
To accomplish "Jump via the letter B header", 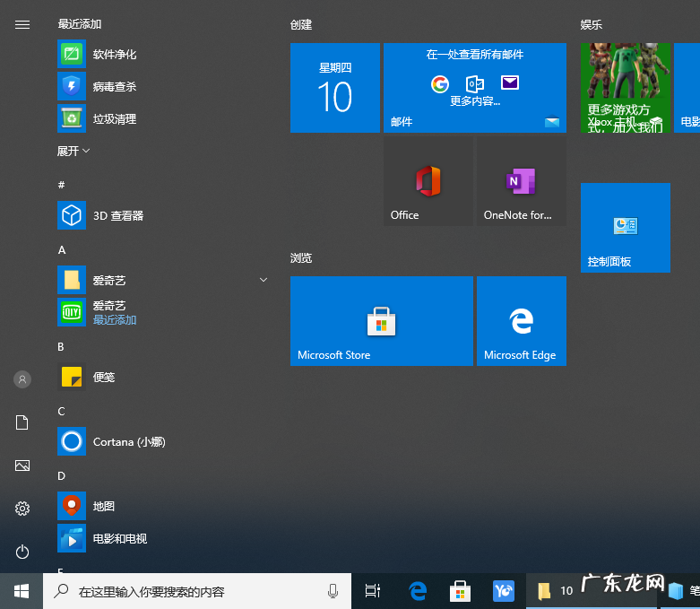I will pyautogui.click(x=61, y=347).
